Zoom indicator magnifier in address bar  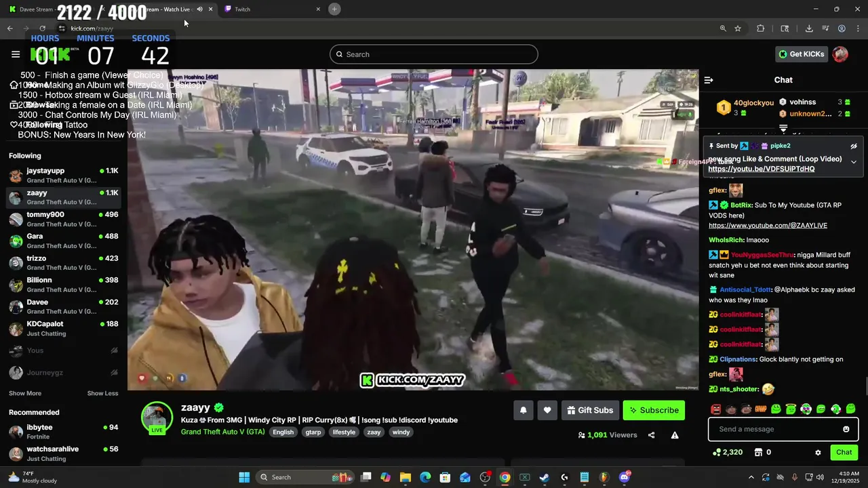pyautogui.click(x=723, y=28)
